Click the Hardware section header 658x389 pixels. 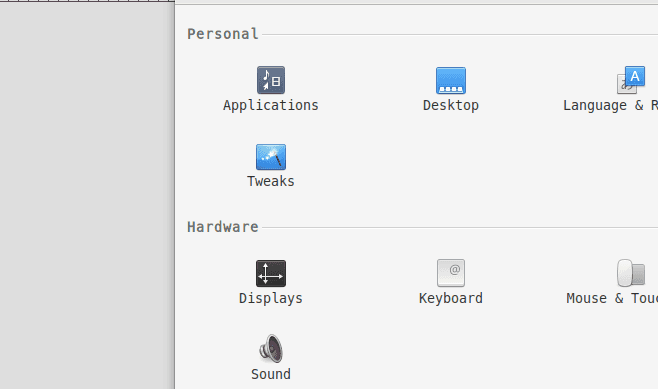222,227
